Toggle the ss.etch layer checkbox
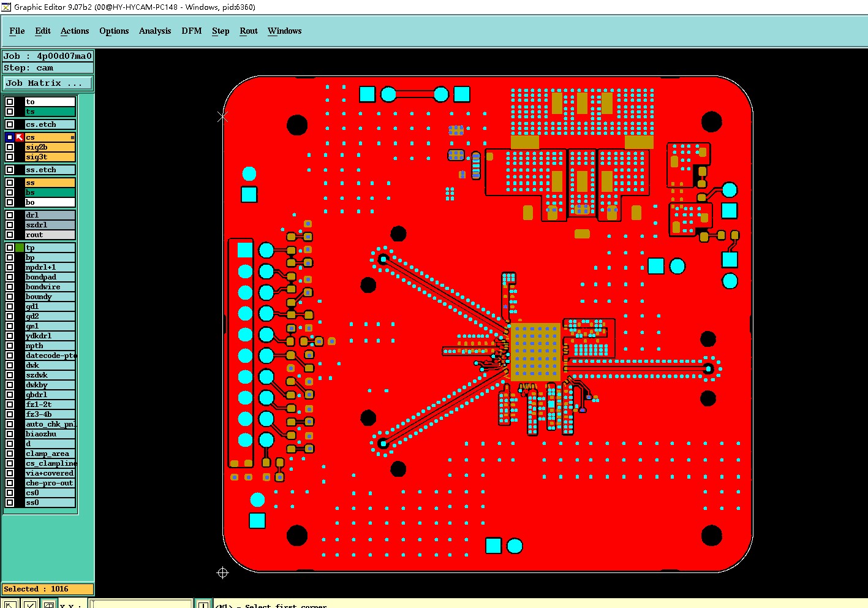The height and width of the screenshot is (608, 868). (x=10, y=170)
